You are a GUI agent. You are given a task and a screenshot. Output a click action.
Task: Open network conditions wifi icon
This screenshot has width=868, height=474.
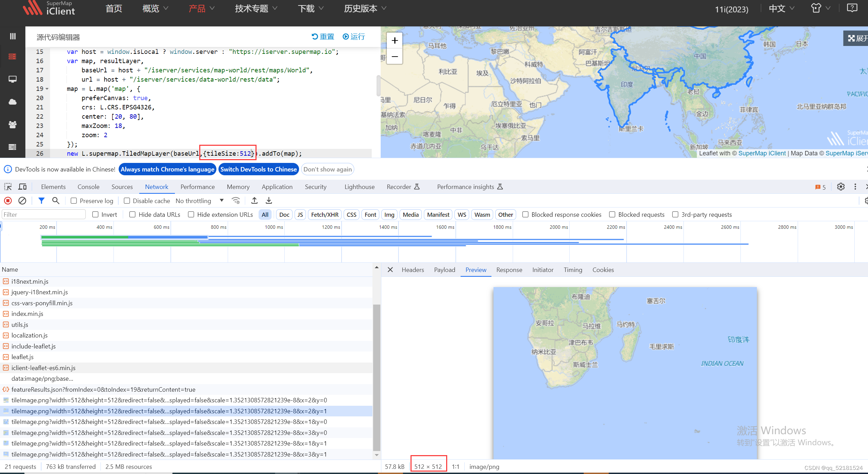tap(236, 201)
